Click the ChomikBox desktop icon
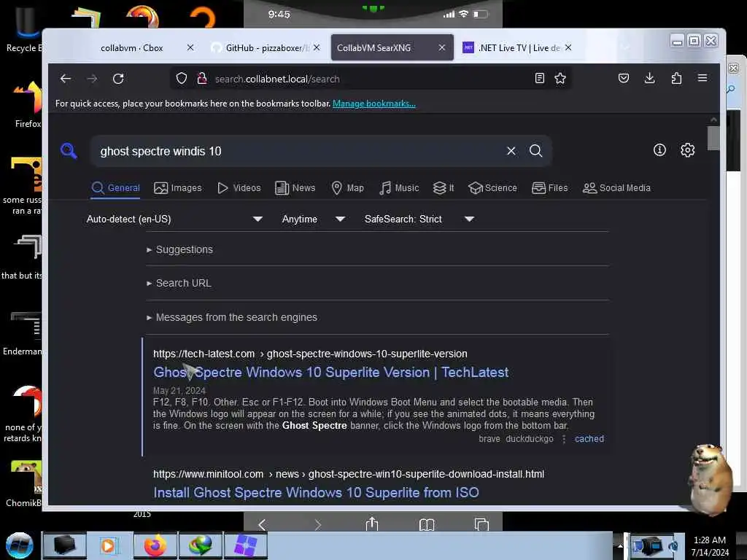The width and height of the screenshot is (747, 560). coord(25,483)
